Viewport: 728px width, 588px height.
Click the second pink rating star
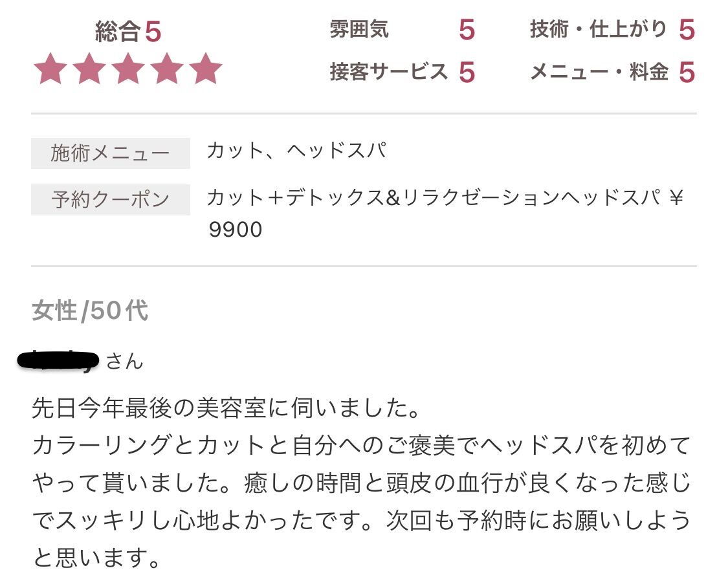pos(89,69)
